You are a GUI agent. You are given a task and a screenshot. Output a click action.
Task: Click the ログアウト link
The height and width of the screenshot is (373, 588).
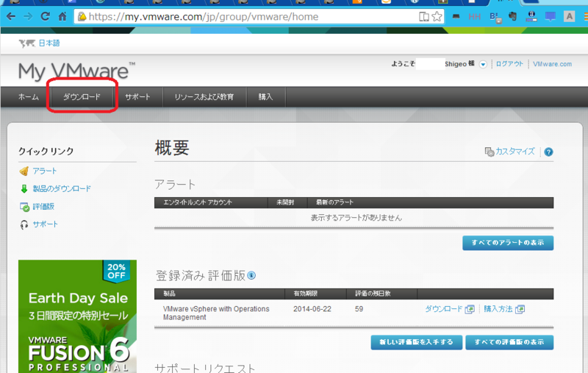[x=509, y=64]
